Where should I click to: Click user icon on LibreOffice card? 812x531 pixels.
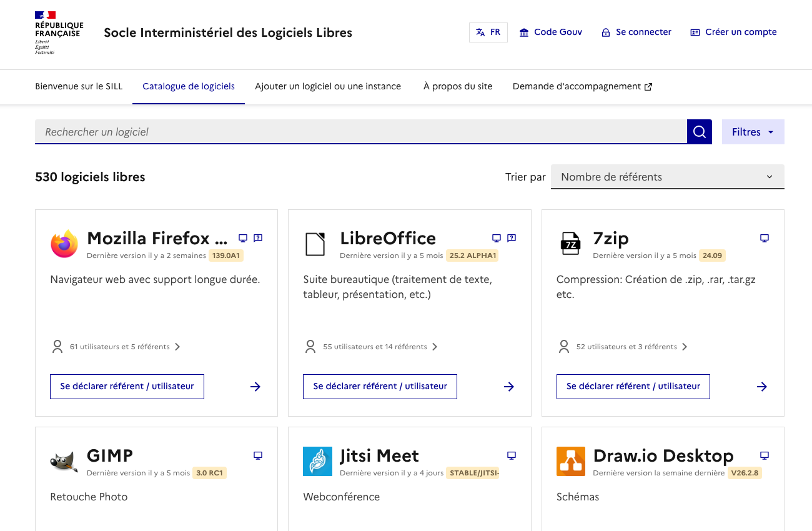[x=310, y=347]
